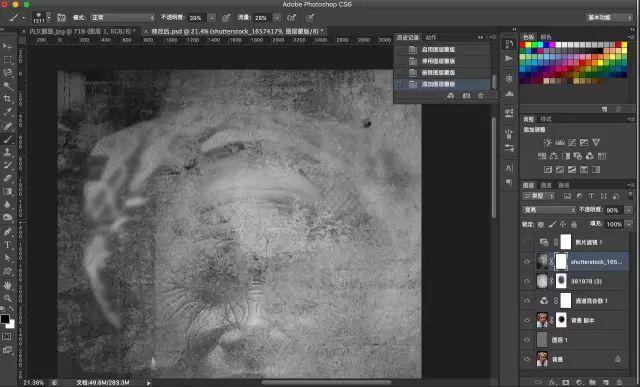Select the Magic Wand tool
Viewport: 640px width, 387px height.
coord(7,86)
